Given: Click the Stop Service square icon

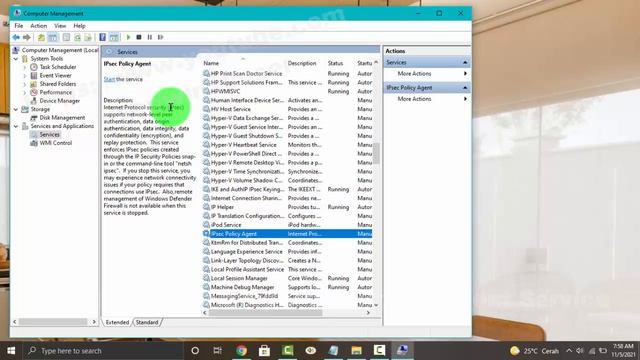Looking at the screenshot, I should (x=139, y=38).
